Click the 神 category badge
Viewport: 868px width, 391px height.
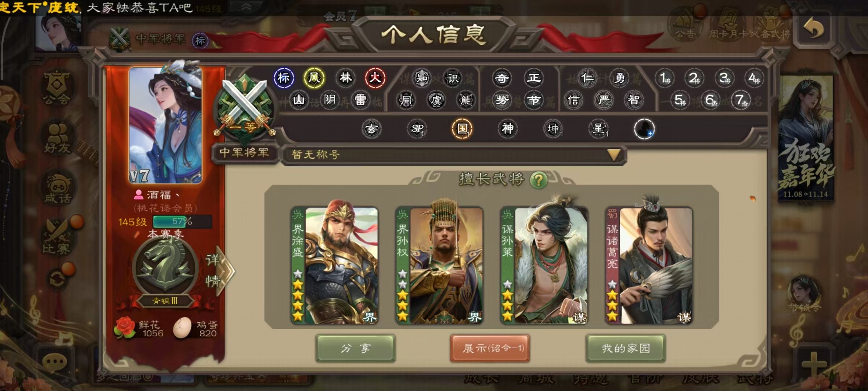[x=507, y=129]
